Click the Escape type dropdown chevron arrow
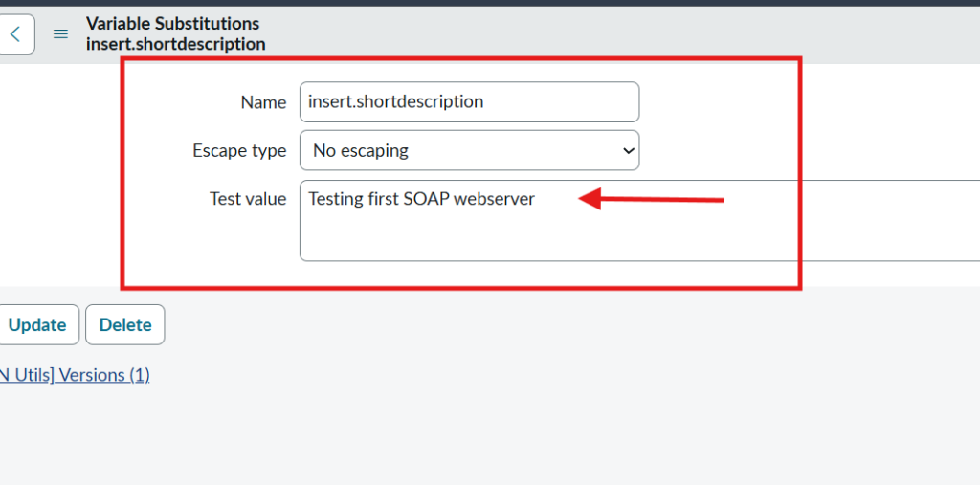Screen dimensions: 980x485 [x=628, y=151]
